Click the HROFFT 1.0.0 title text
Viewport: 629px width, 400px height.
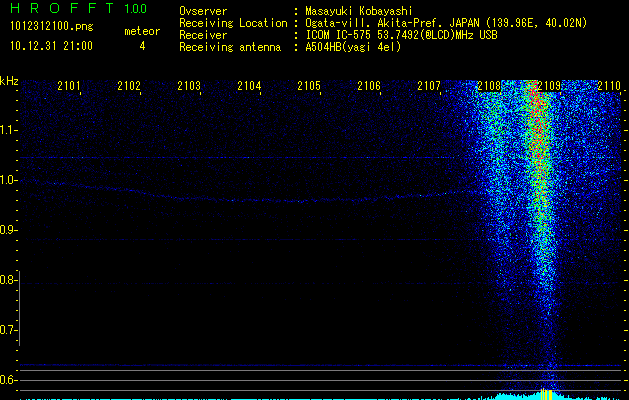coord(78,8)
